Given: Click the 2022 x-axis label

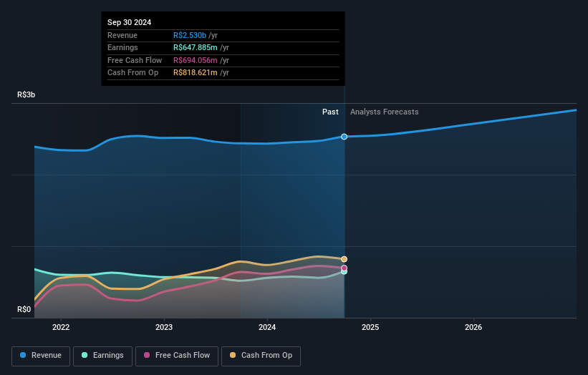Looking at the screenshot, I should [61, 328].
